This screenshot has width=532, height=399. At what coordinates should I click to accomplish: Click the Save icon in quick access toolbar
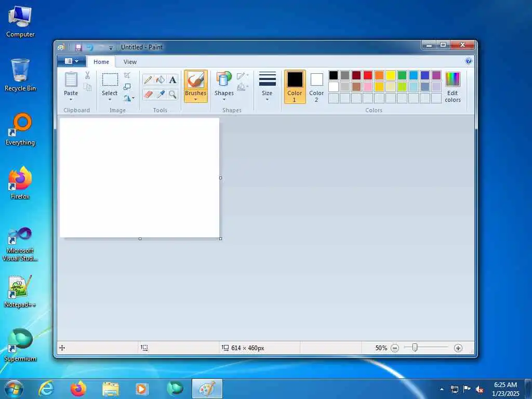point(79,47)
